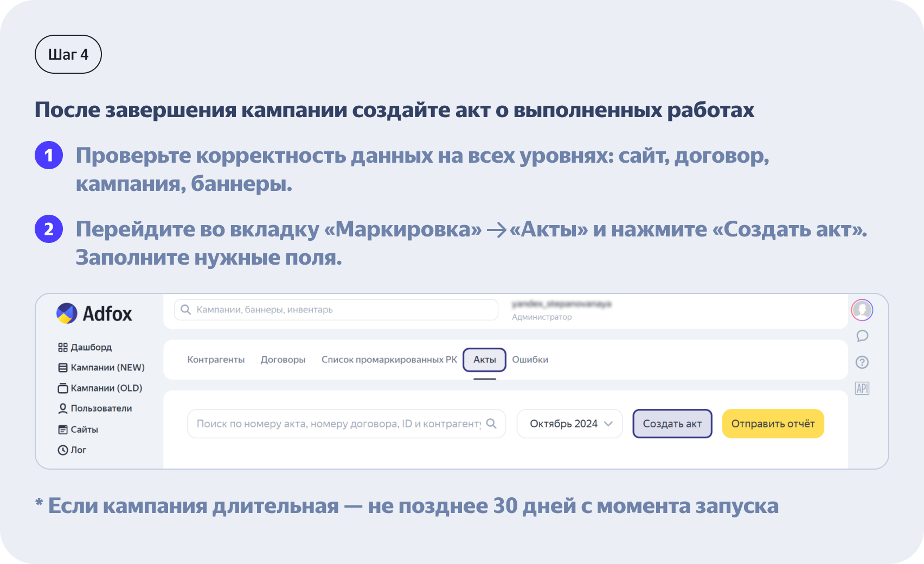Open Список промаркированных РК tab
Viewport: 924px width, 564px height.
[x=389, y=360]
